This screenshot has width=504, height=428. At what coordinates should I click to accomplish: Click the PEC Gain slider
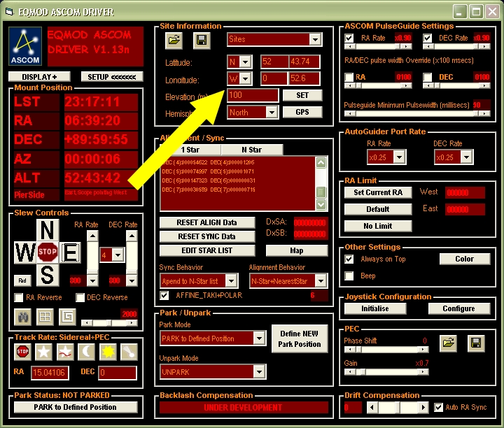point(386,372)
